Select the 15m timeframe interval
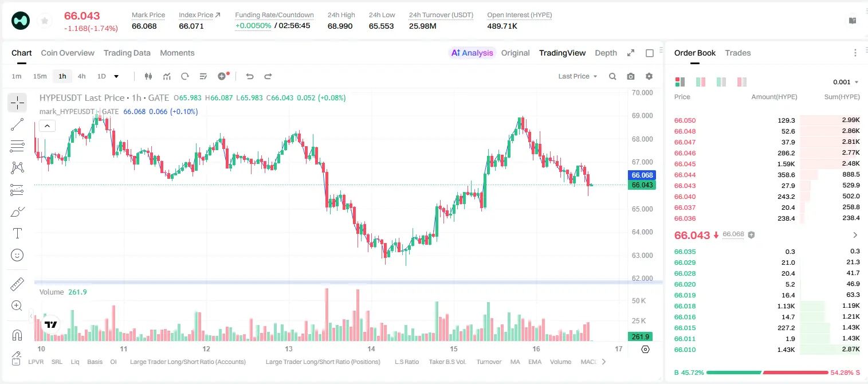The height and width of the screenshot is (384, 868). tap(40, 76)
